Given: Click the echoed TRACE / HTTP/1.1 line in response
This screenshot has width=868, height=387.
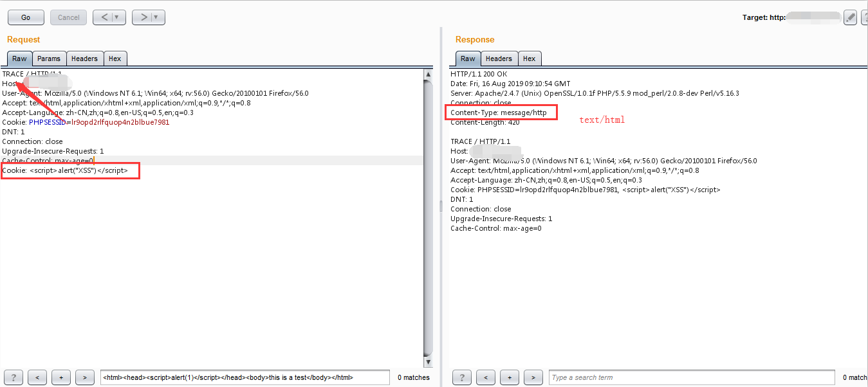Looking at the screenshot, I should coord(481,141).
